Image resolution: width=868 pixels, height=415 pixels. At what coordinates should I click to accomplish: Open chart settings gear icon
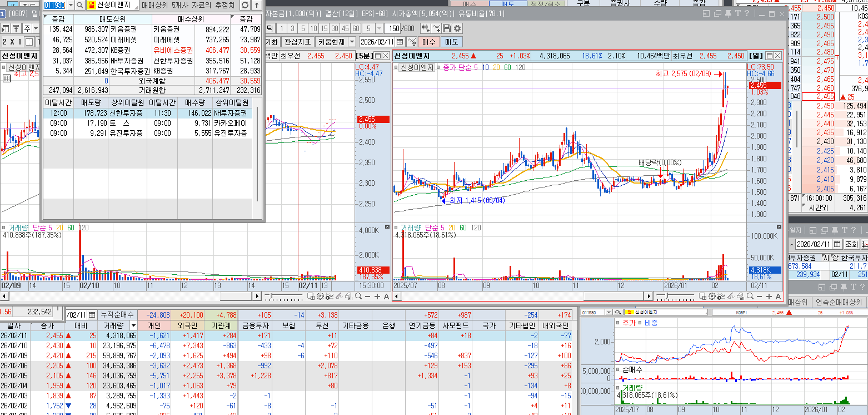coord(457,28)
